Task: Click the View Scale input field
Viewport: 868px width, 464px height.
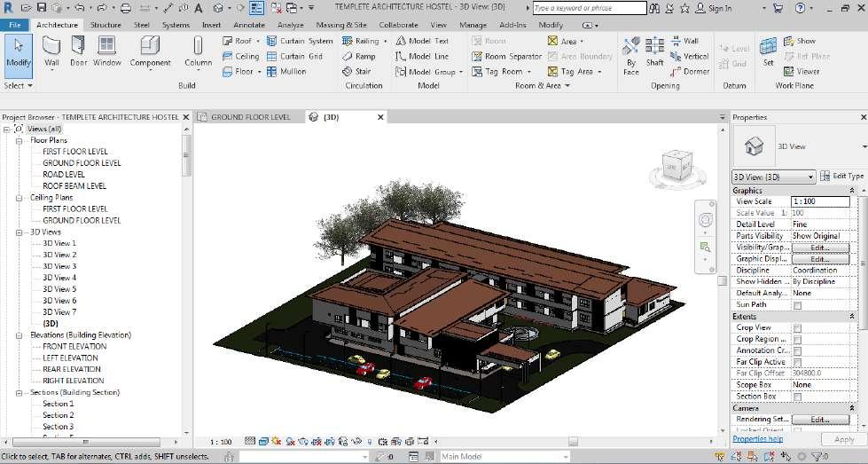Action: pyautogui.click(x=819, y=201)
